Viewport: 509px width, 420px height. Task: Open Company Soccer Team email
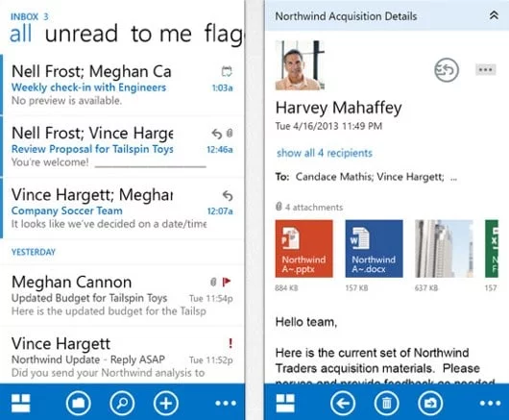pos(123,209)
